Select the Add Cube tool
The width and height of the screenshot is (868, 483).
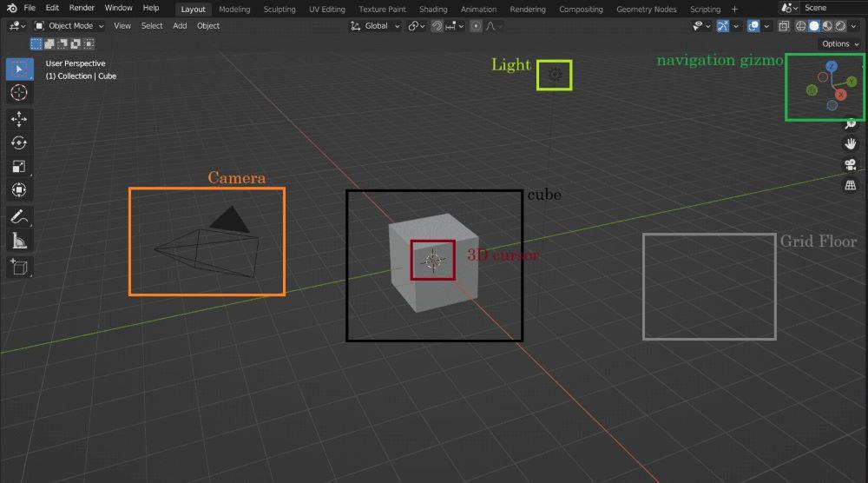(x=19, y=267)
